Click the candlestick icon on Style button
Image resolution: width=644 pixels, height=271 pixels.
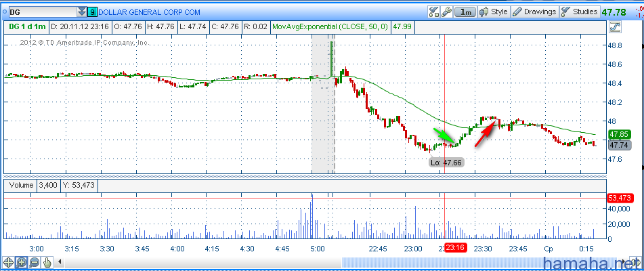484,12
